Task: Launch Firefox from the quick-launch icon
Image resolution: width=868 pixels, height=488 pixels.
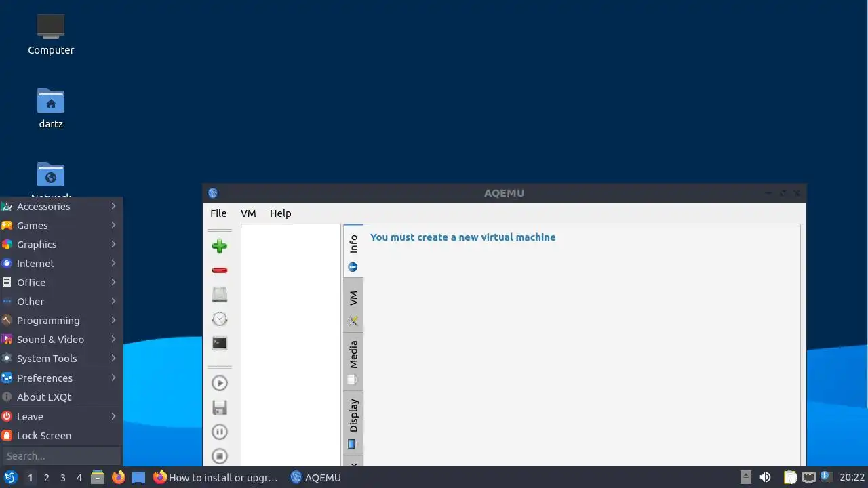Action: [x=118, y=477]
